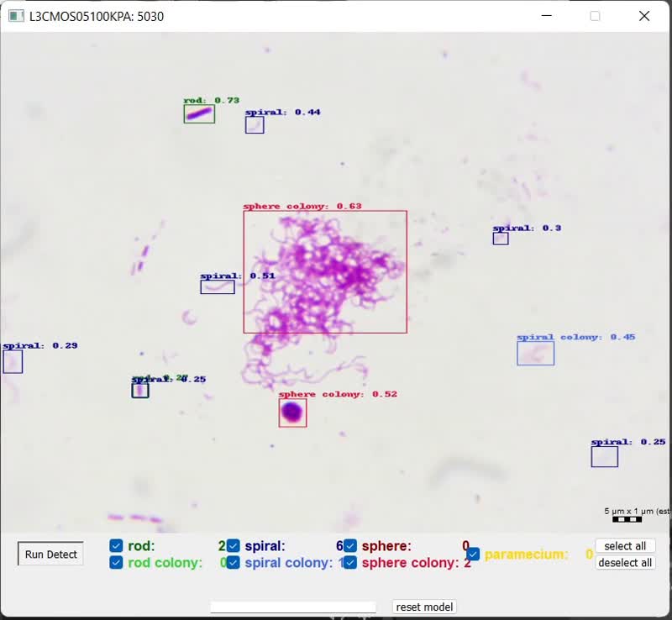Click the sphere colony 0.52 detection box
This screenshot has height=620, width=672.
(292, 412)
